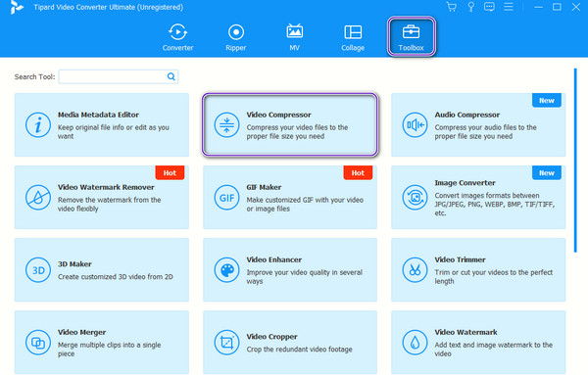Click 'Convert images formats between' description
The width and height of the screenshot is (588, 375).
pyautogui.click(x=494, y=205)
